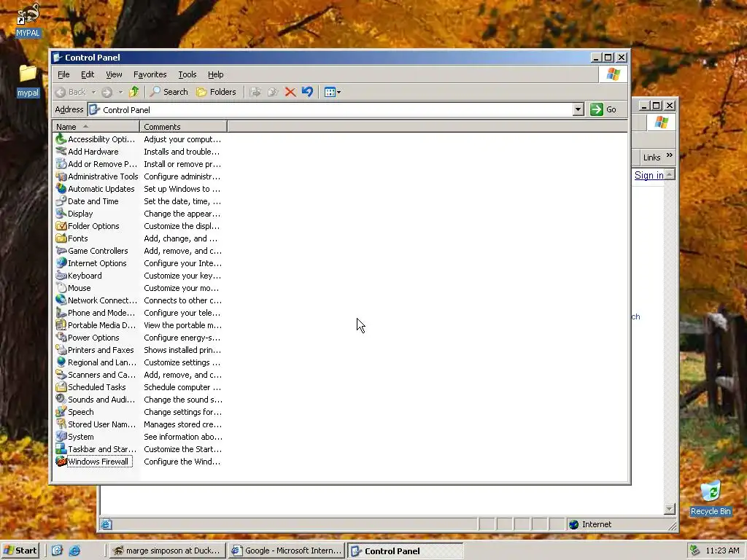This screenshot has height=560, width=747.
Task: Select the Automatic Updates icon
Action: (61, 189)
